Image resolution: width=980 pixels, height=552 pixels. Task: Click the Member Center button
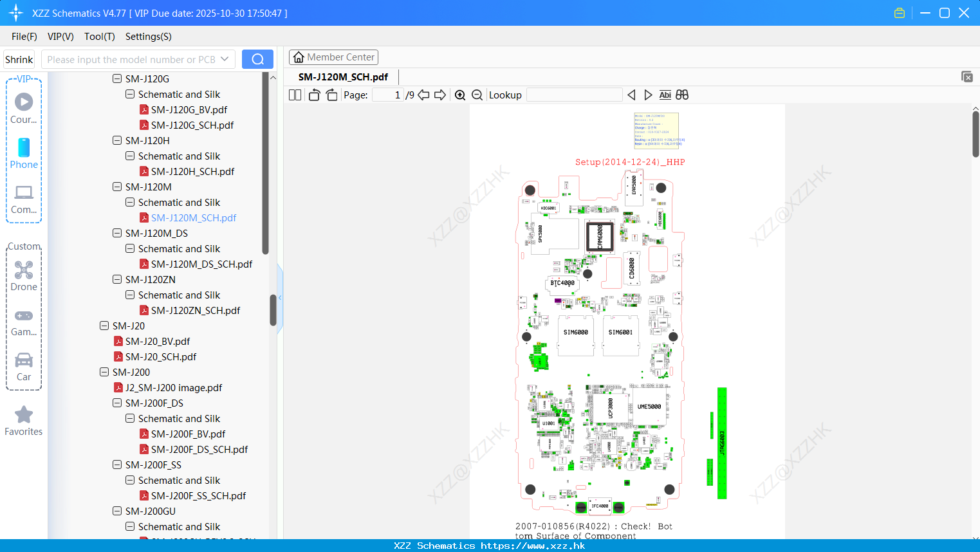click(x=333, y=57)
